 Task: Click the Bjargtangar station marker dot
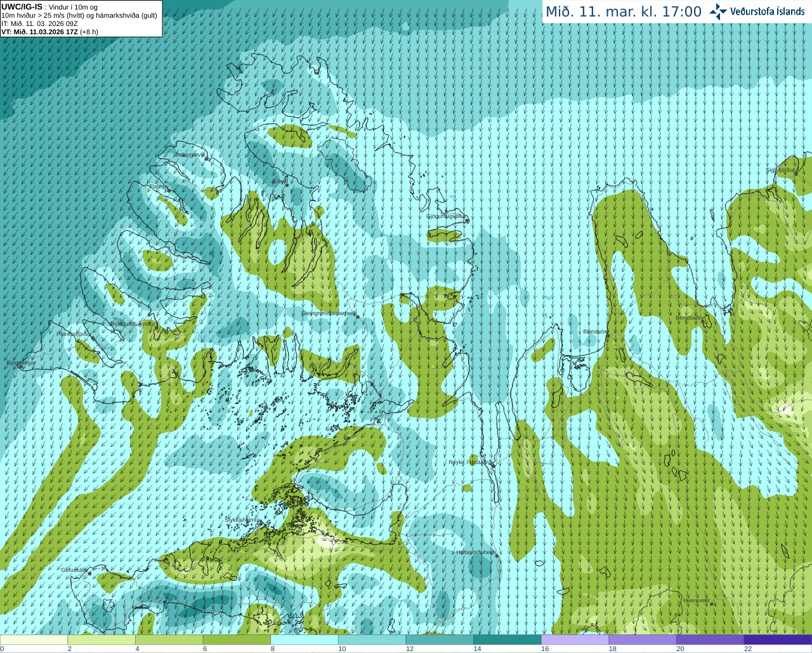21,367
